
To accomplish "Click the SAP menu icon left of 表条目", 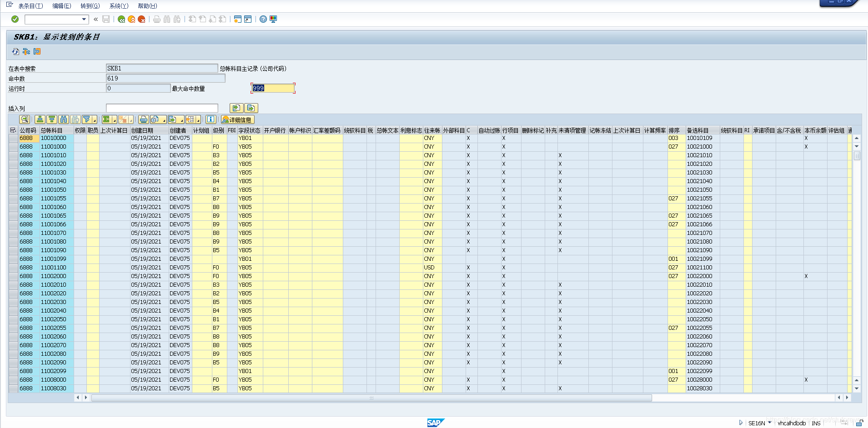I will pyautogui.click(x=10, y=5).
